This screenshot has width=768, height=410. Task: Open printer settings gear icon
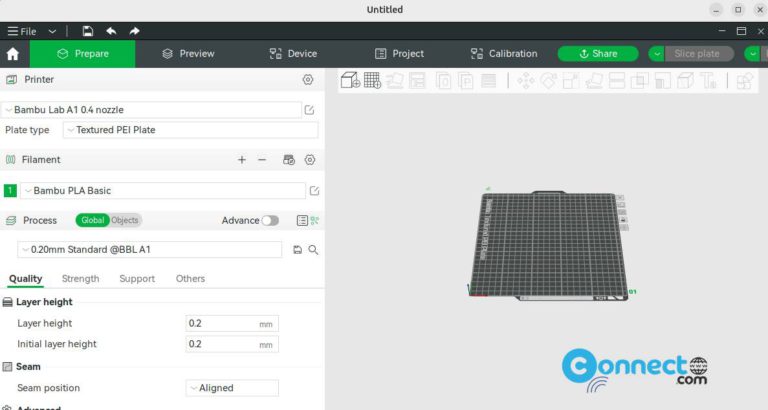click(x=308, y=79)
